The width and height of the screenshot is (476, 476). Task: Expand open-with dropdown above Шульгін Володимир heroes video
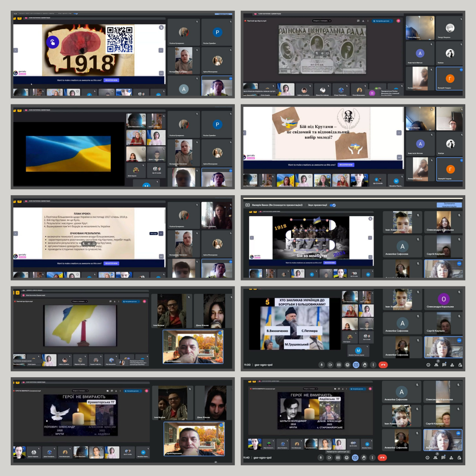310,389
